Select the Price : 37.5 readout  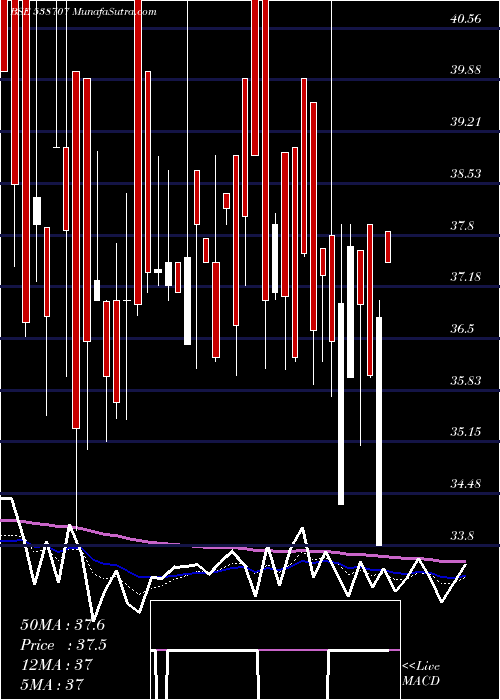tap(63, 645)
